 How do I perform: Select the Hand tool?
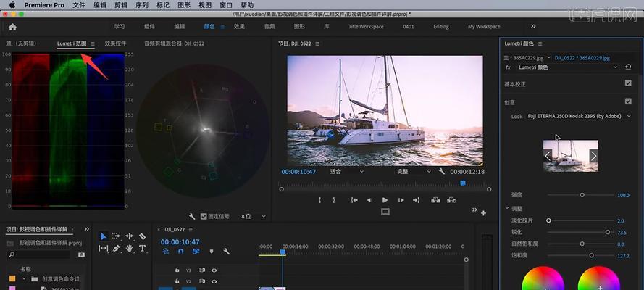130,249
